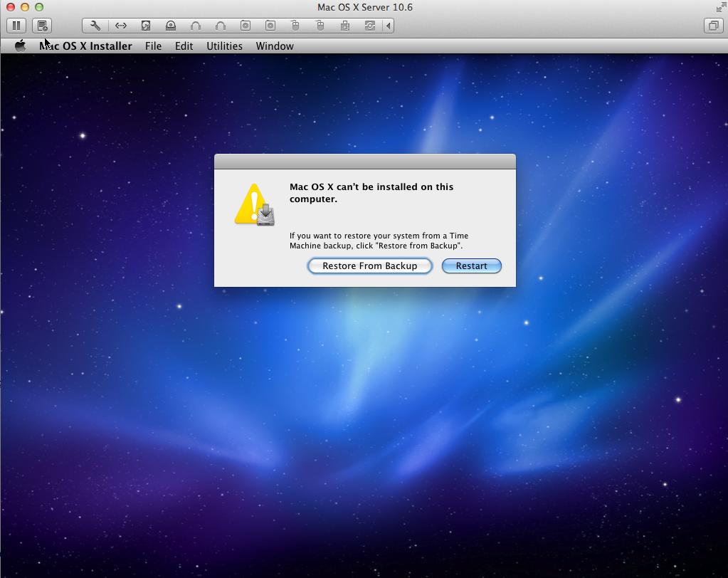The width and height of the screenshot is (728, 578).
Task: Click the Time Machine backup message text
Action: 379,241
